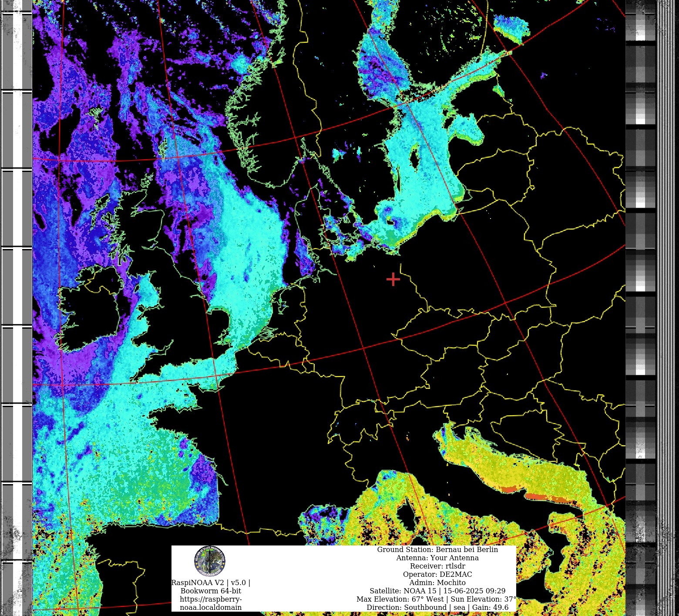Select the 'Ground Station: Bernau bei Berlin' text
Image resolution: width=679 pixels, height=616 pixels.
click(437, 549)
